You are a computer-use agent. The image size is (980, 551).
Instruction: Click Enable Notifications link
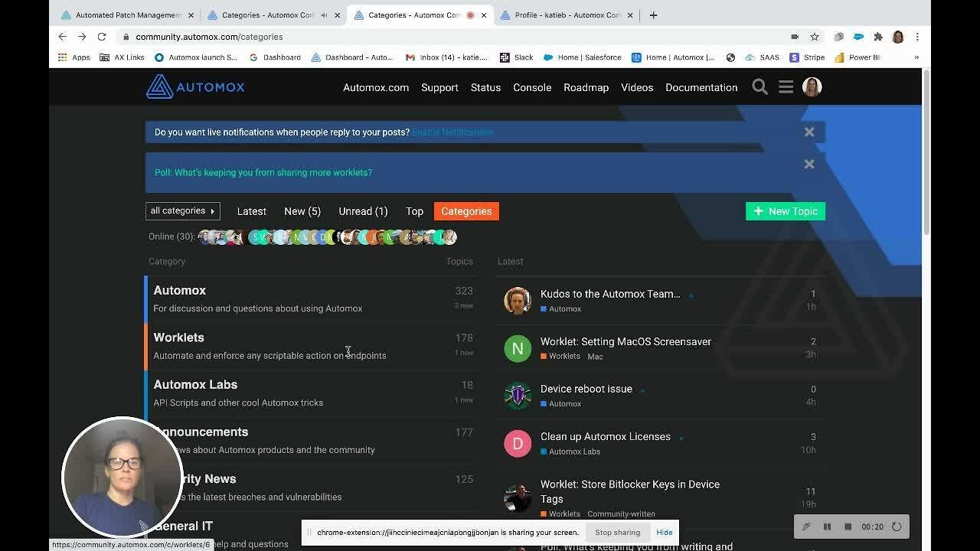[453, 132]
